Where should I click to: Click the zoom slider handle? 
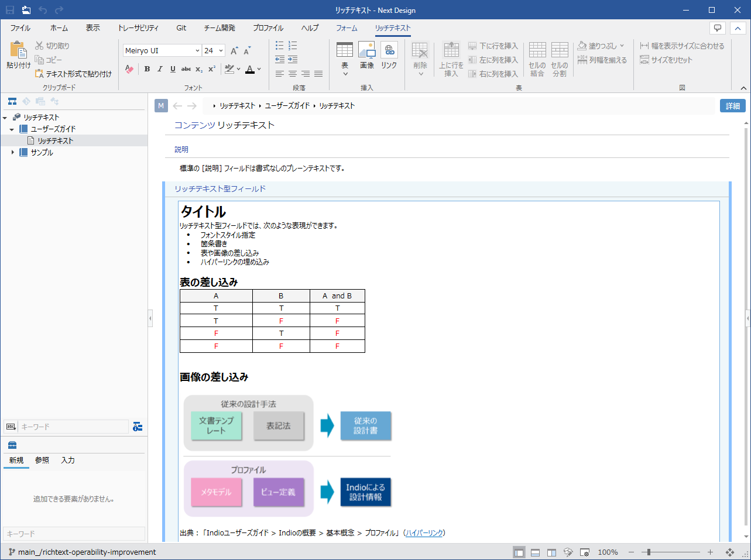click(648, 552)
